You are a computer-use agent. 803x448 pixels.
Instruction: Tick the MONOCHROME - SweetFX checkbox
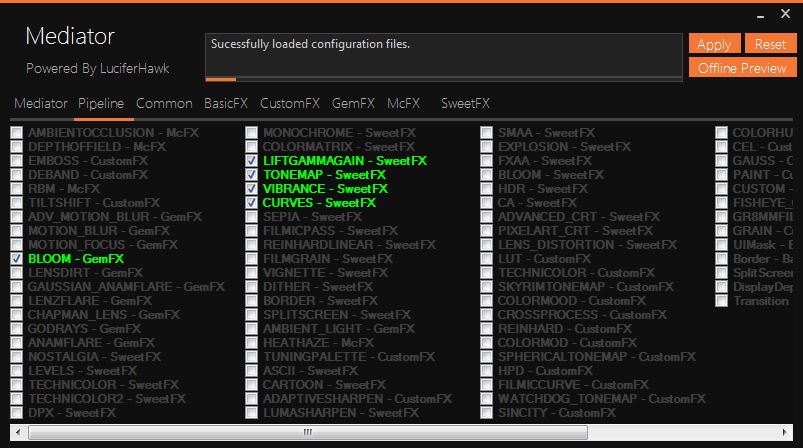(251, 133)
